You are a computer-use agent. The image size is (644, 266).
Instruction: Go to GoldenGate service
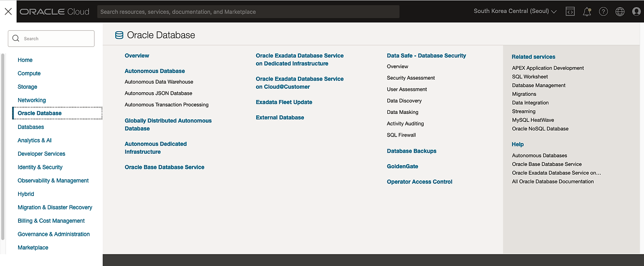(x=403, y=166)
